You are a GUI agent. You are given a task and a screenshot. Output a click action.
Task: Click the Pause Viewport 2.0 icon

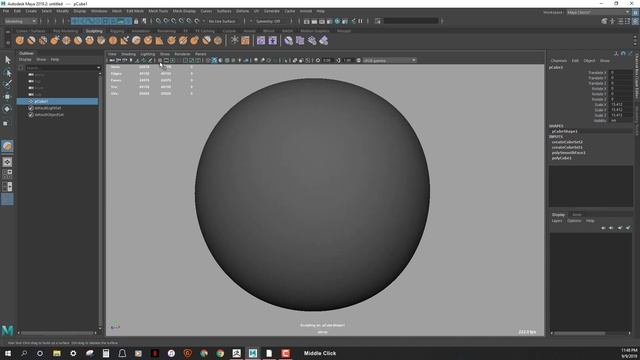(361, 21)
